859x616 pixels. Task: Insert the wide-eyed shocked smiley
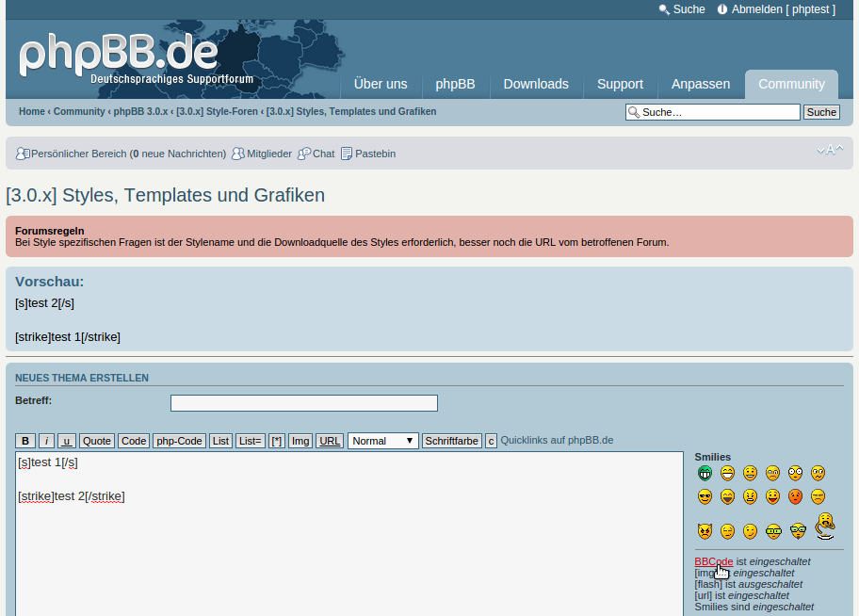[796, 473]
